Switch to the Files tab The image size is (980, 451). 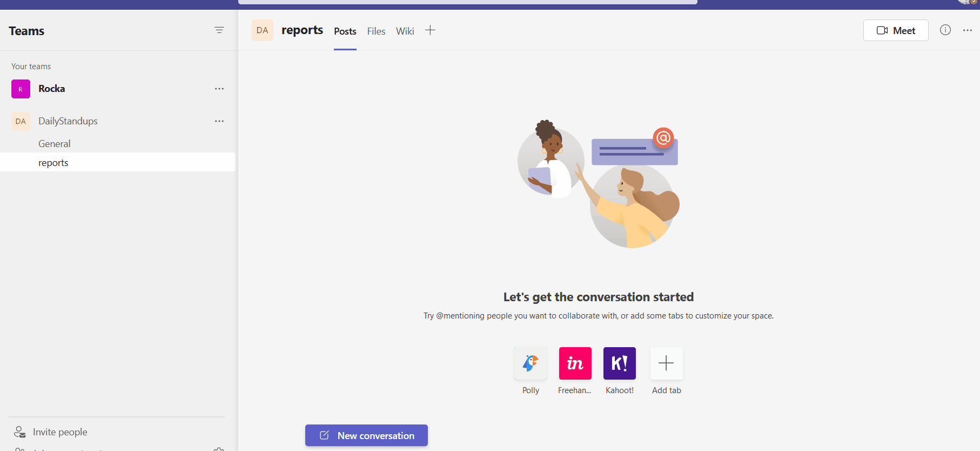coord(376,31)
